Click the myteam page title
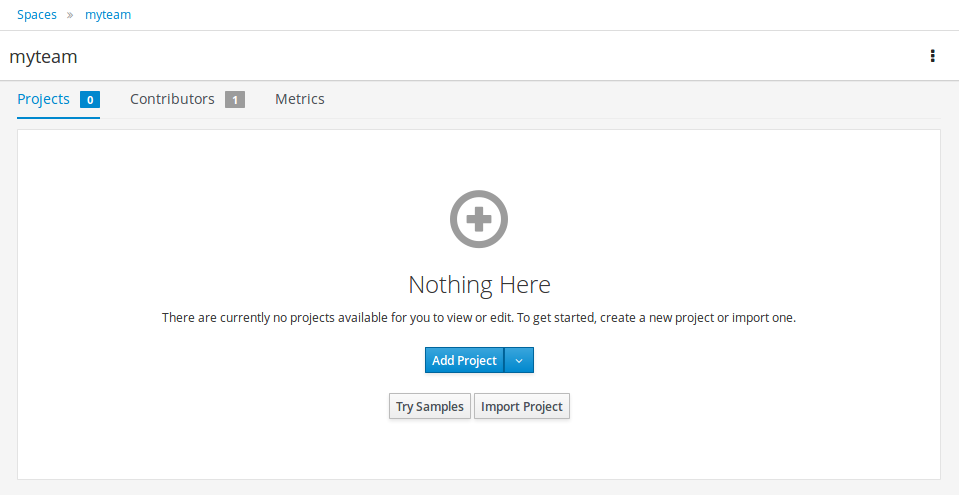The width and height of the screenshot is (959, 495). 43,57
